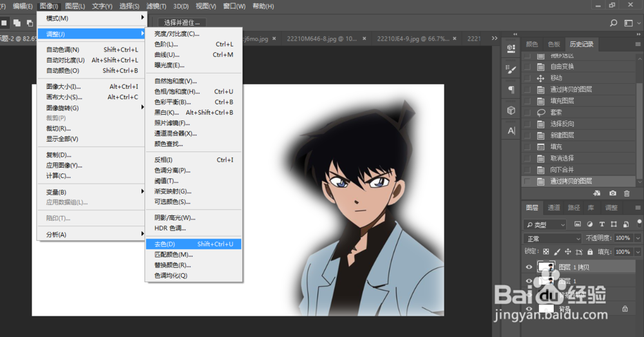
Task: Set history brush source on 新建图层 state
Action: pyautogui.click(x=528, y=135)
